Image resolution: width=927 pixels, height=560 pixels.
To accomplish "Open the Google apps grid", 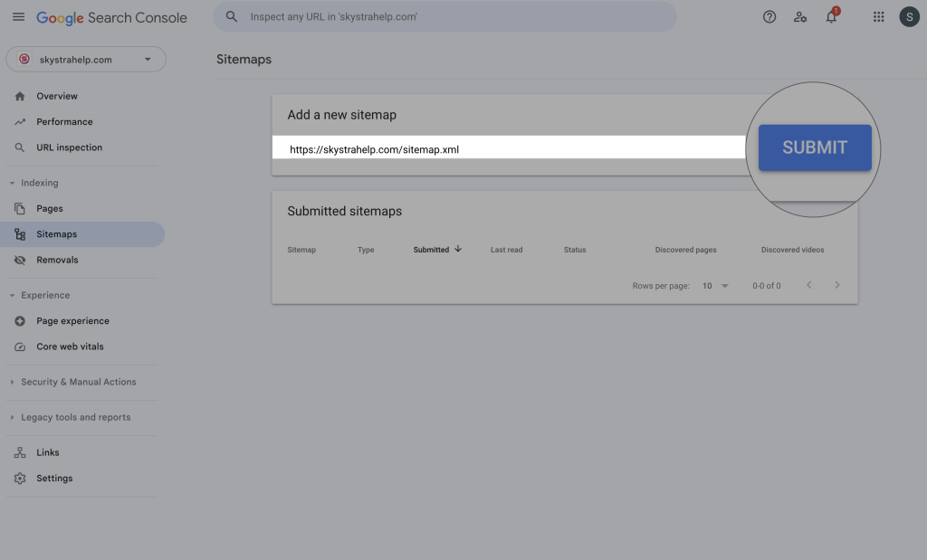I will tap(878, 17).
